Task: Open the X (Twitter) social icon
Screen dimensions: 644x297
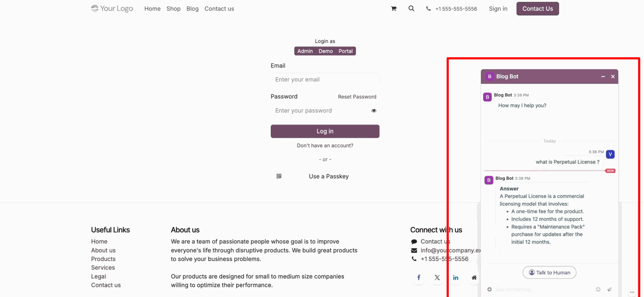Action: pos(437,278)
